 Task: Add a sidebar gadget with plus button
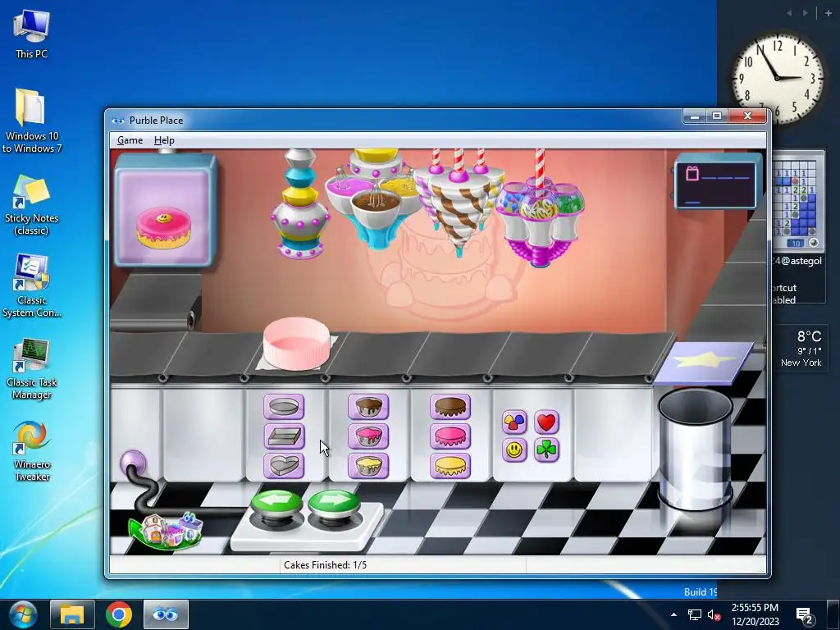click(x=829, y=13)
